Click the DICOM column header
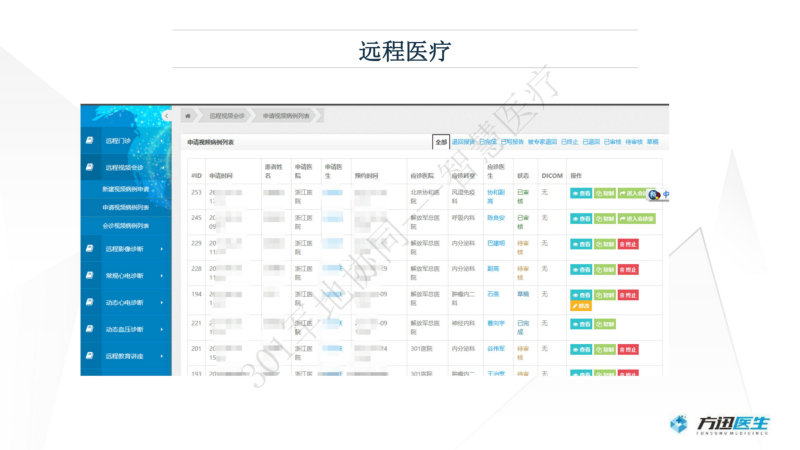Viewport: 800px width, 450px height. (552, 176)
